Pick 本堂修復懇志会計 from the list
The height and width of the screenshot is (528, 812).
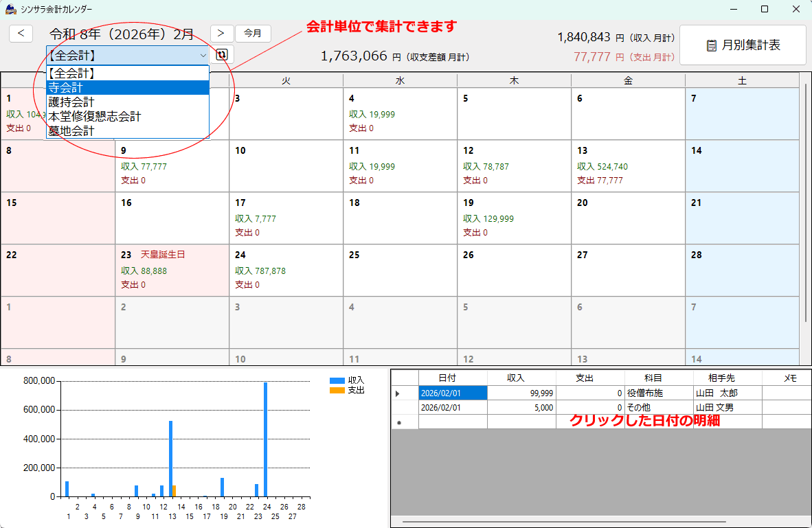127,116
